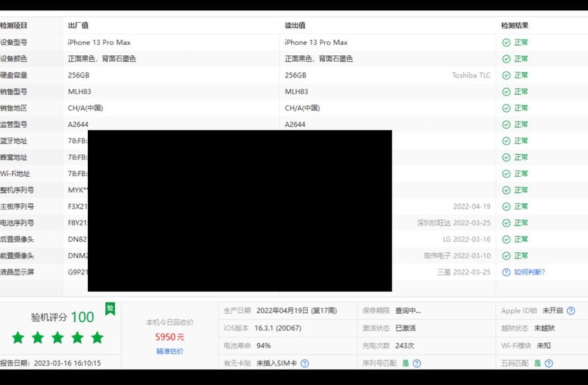Click the help icon next to 未插入SIM卡
Viewport: 588px width, 385px height.
coord(305,364)
